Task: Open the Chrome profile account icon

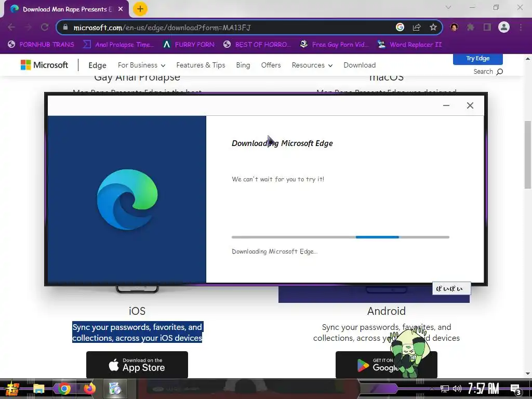Action: tap(504, 27)
